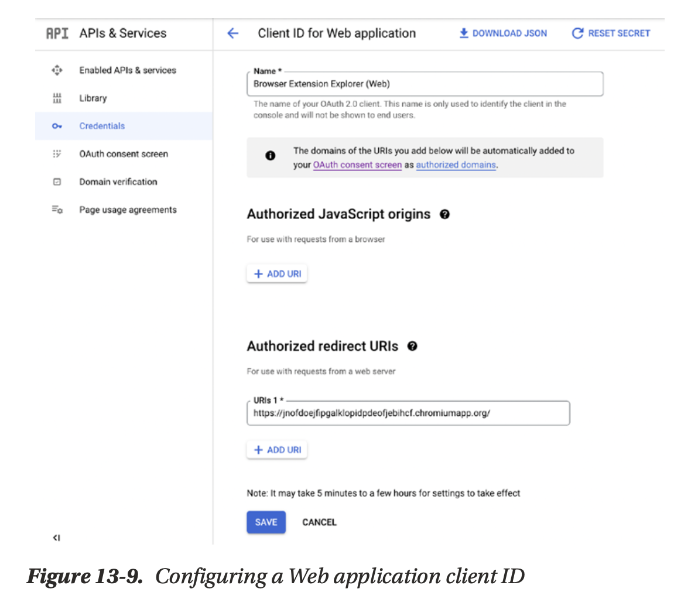Click the back arrow icon

pyautogui.click(x=233, y=33)
